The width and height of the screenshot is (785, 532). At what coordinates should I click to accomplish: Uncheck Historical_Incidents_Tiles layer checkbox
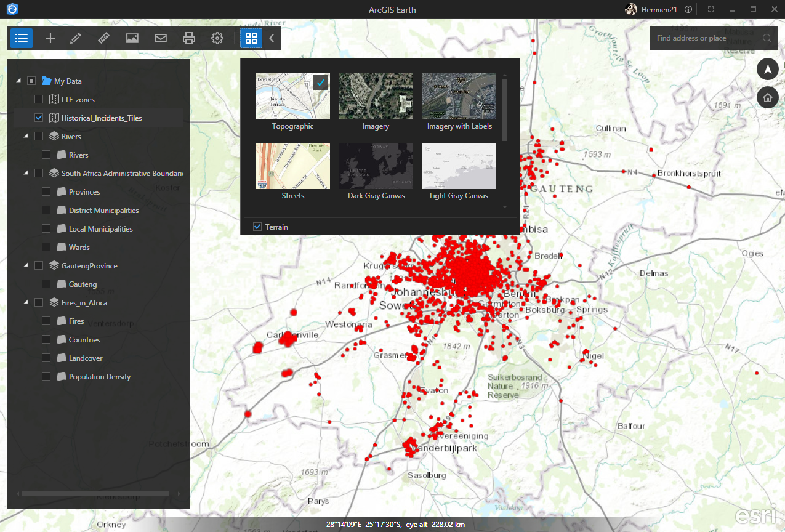39,118
